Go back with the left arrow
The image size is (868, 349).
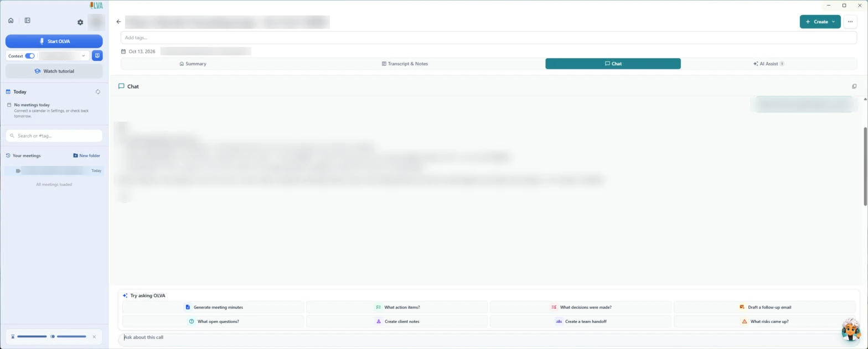click(x=118, y=22)
